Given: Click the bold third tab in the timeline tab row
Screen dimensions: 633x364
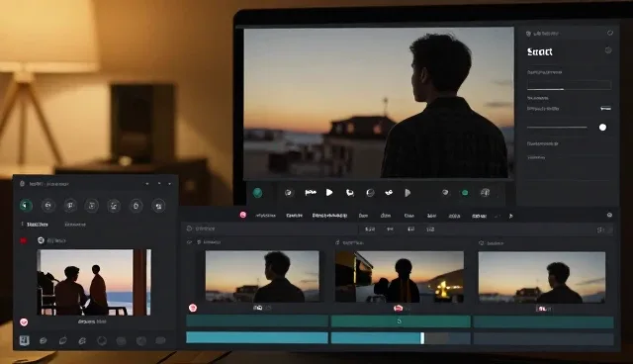Looking at the screenshot, I should pos(329,216).
